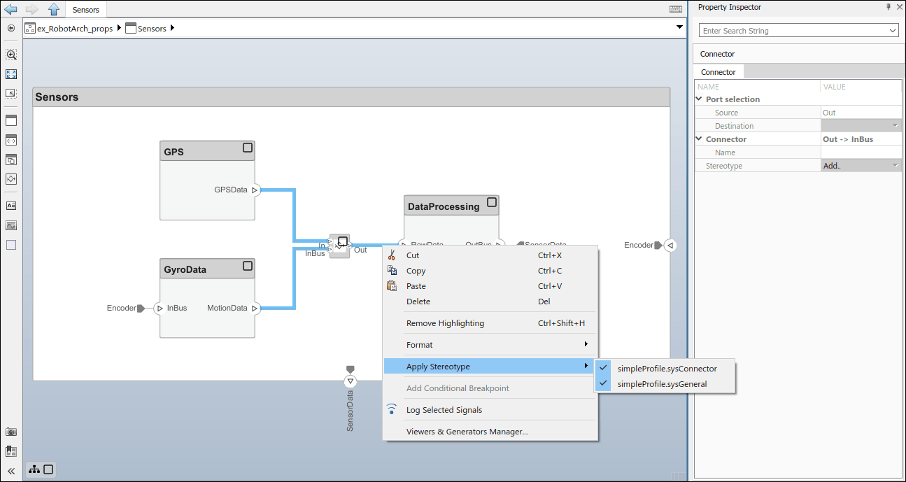Open the Format submenu
The width and height of the screenshot is (906, 482).
click(x=491, y=344)
